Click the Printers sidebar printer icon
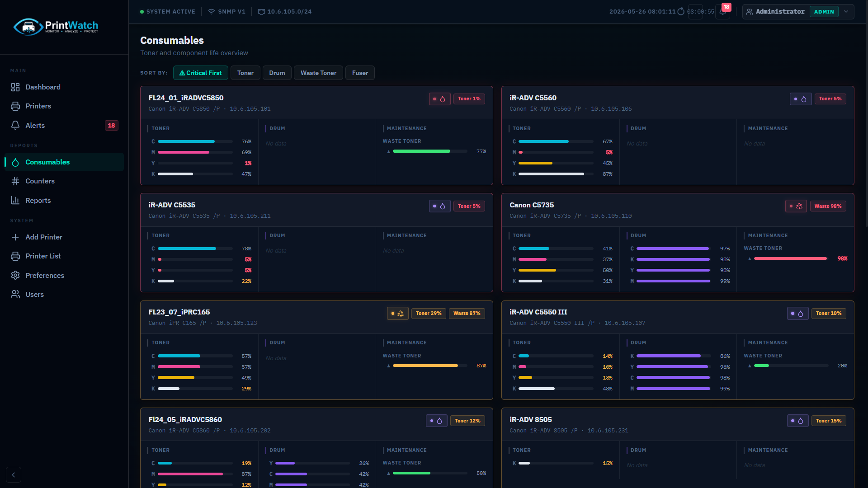 coord(15,106)
